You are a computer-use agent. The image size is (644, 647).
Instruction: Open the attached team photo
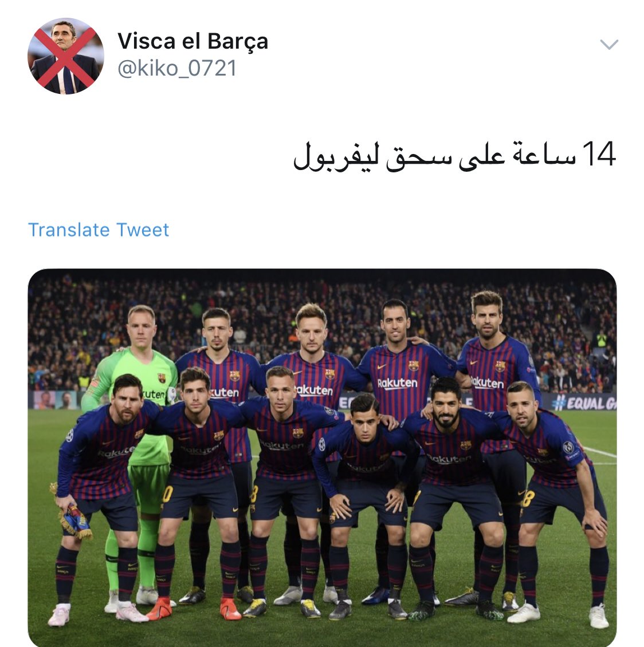click(x=322, y=457)
